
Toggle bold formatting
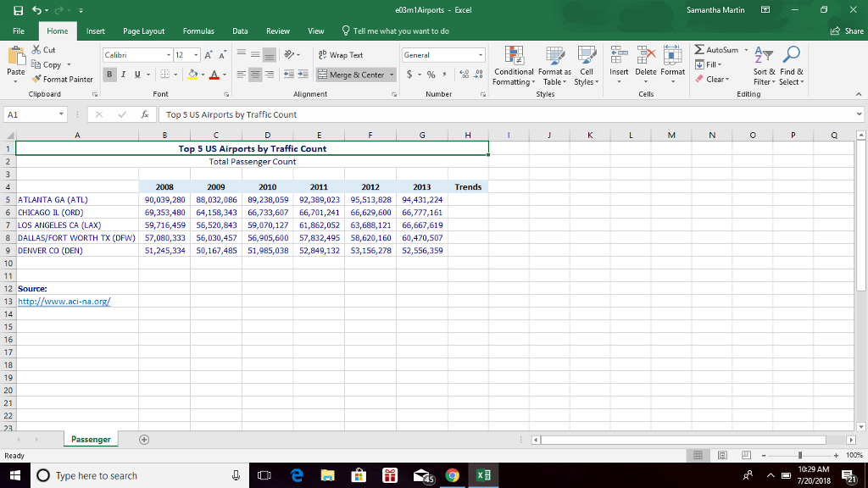click(x=108, y=75)
